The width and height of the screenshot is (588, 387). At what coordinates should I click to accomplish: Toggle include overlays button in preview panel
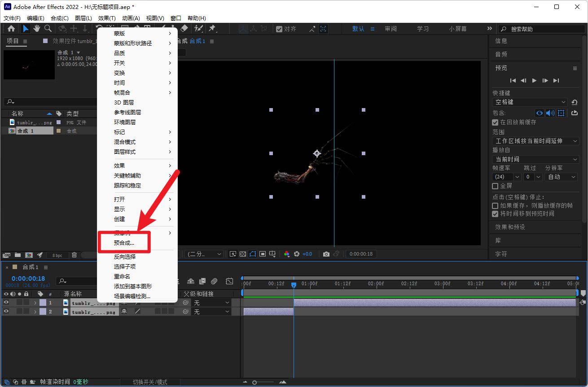click(561, 113)
